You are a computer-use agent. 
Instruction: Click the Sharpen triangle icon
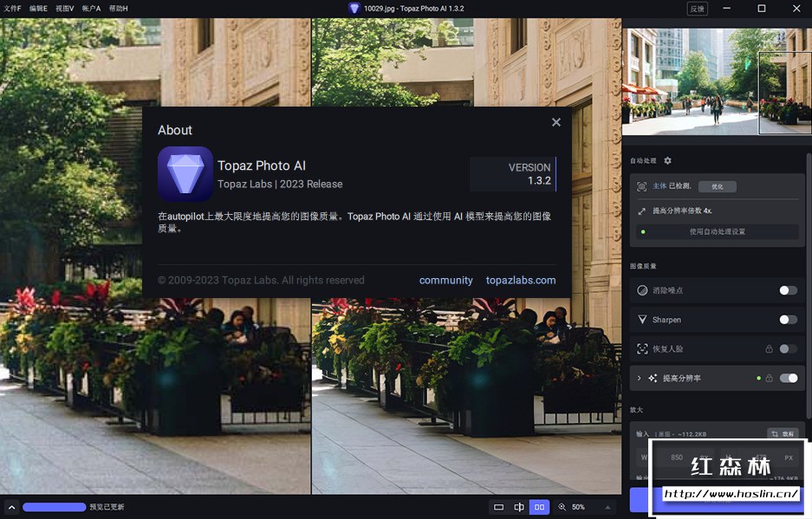642,320
